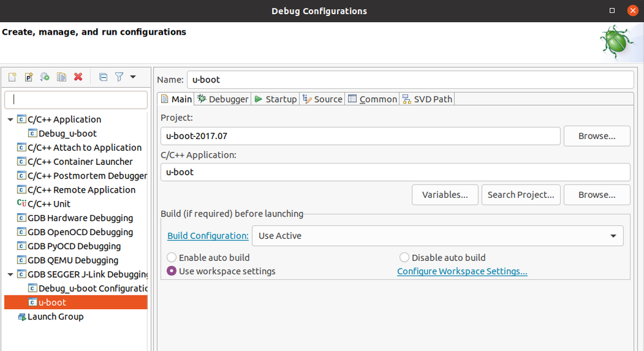The image size is (644, 351).
Task: Open the Build Configuration dropdown
Action: point(437,236)
